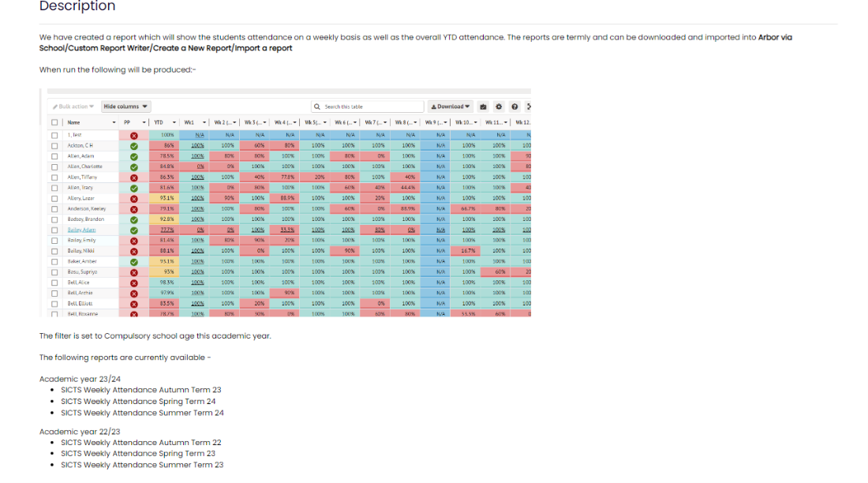Viewport: 868px width, 483px height.
Task: Click the red cross PP icon for Bell, Alice
Action: [x=133, y=282]
